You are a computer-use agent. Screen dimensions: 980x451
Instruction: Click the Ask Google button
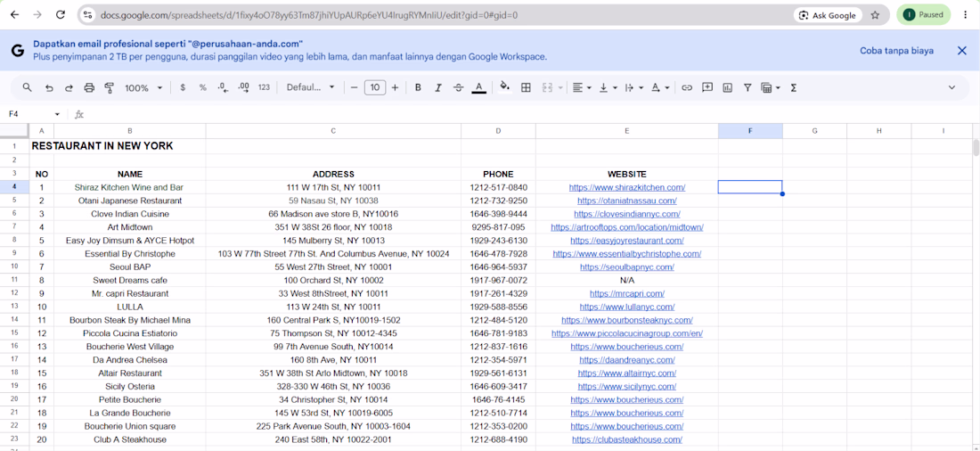[828, 15]
